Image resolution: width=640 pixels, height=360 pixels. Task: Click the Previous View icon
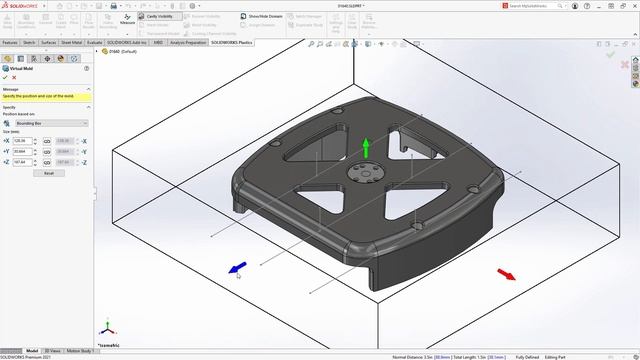point(329,44)
